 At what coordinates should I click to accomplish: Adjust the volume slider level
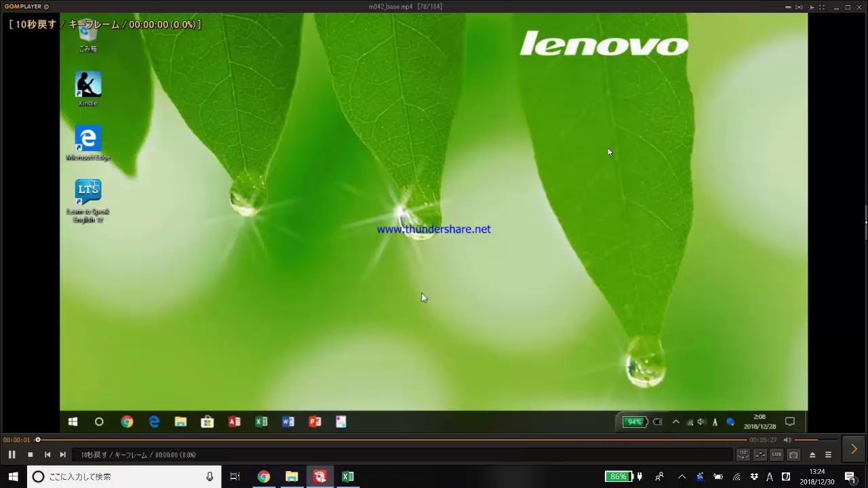click(814, 440)
